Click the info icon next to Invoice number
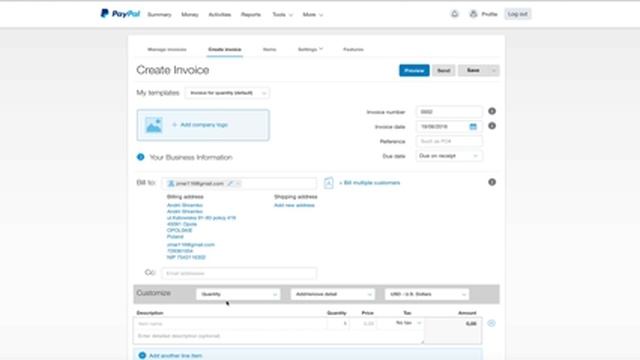 492,111
